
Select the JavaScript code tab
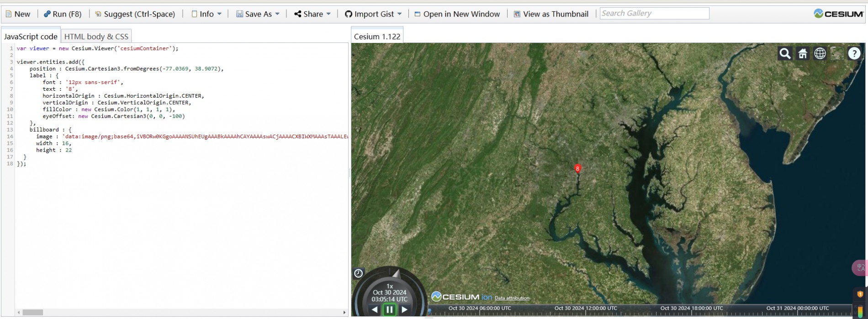coord(31,37)
